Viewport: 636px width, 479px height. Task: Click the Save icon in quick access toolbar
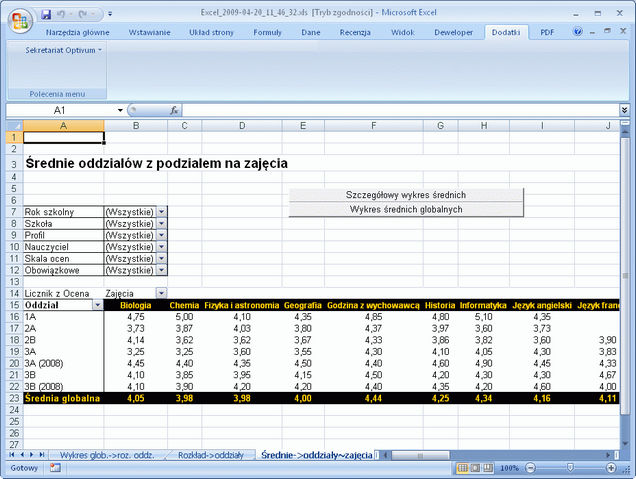(x=46, y=15)
